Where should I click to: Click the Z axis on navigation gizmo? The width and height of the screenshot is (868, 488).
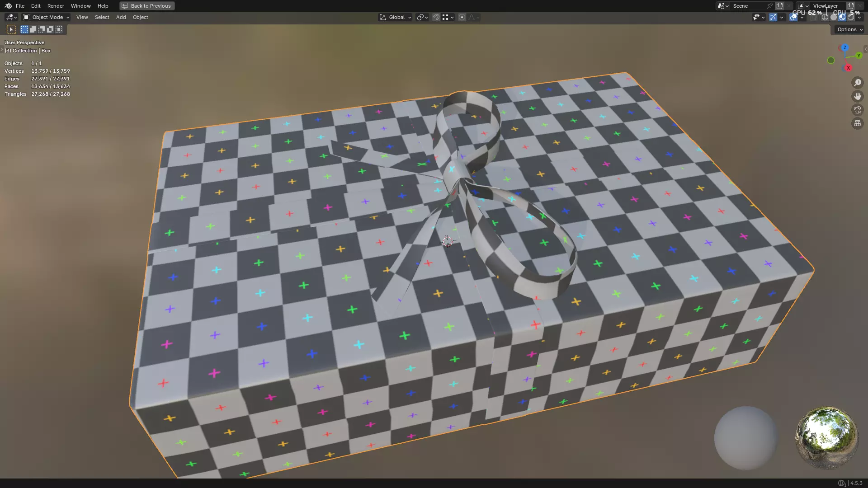tap(844, 47)
